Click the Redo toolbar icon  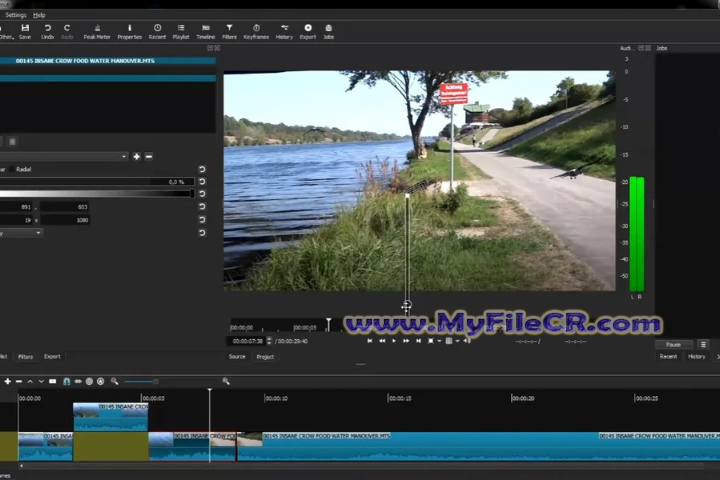tap(67, 32)
